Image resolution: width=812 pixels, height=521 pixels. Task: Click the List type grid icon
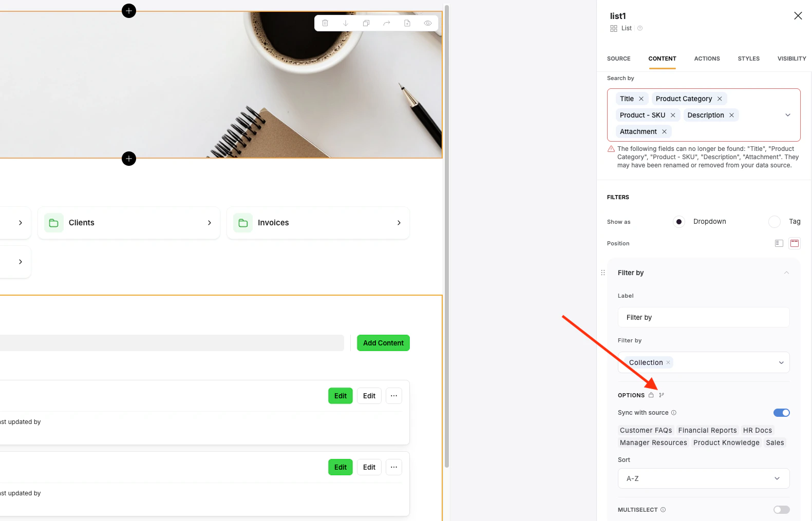tap(614, 29)
